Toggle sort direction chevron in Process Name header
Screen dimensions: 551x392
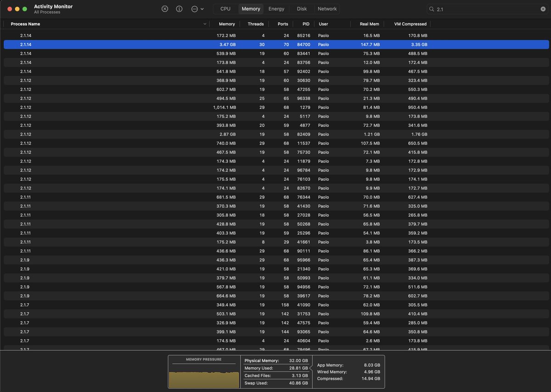[x=205, y=24]
